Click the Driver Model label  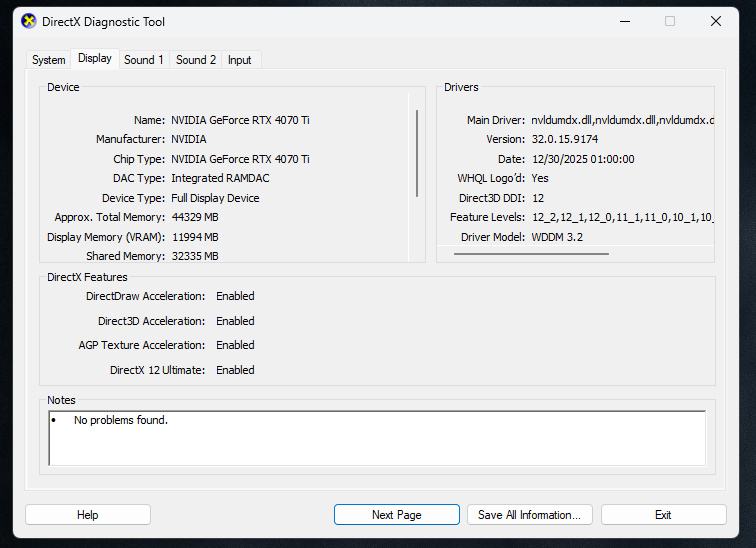(493, 237)
